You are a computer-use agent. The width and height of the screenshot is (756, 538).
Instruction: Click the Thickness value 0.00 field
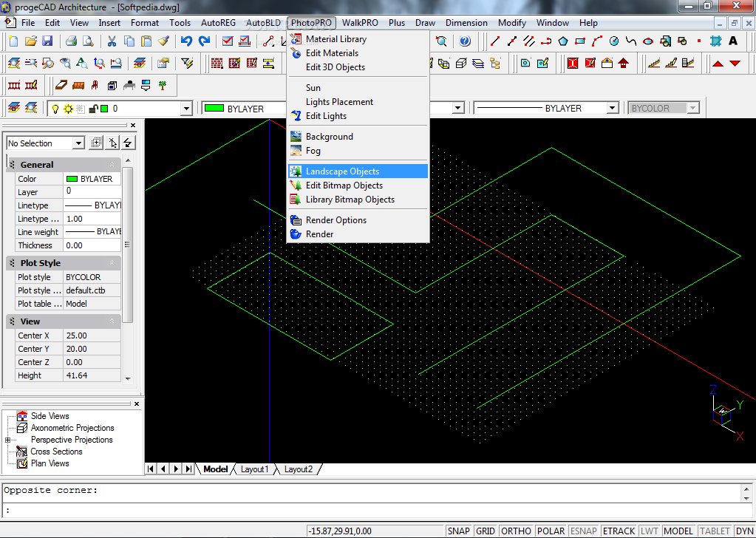point(92,245)
